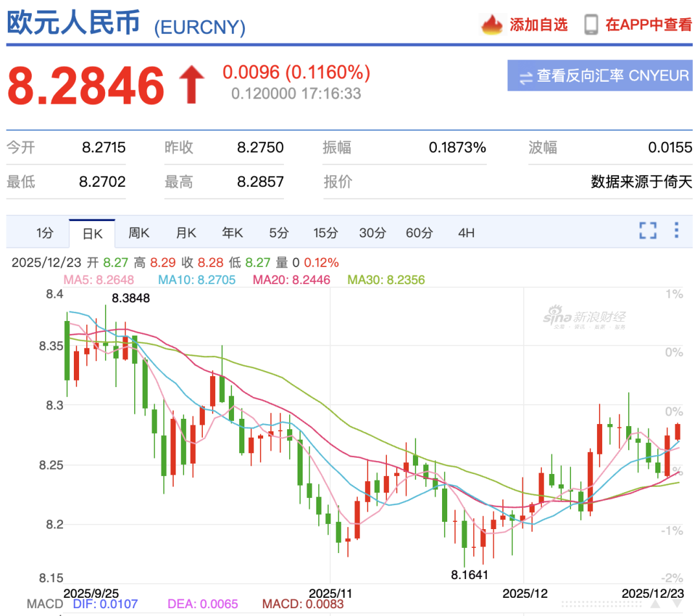Click the last red candlestick on the chart

677,431
